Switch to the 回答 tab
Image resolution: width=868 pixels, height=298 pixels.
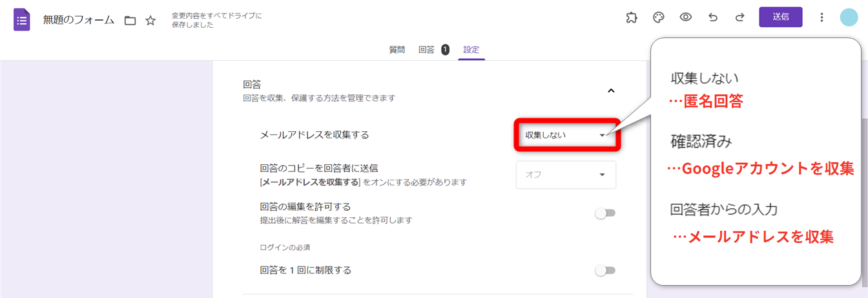click(427, 50)
